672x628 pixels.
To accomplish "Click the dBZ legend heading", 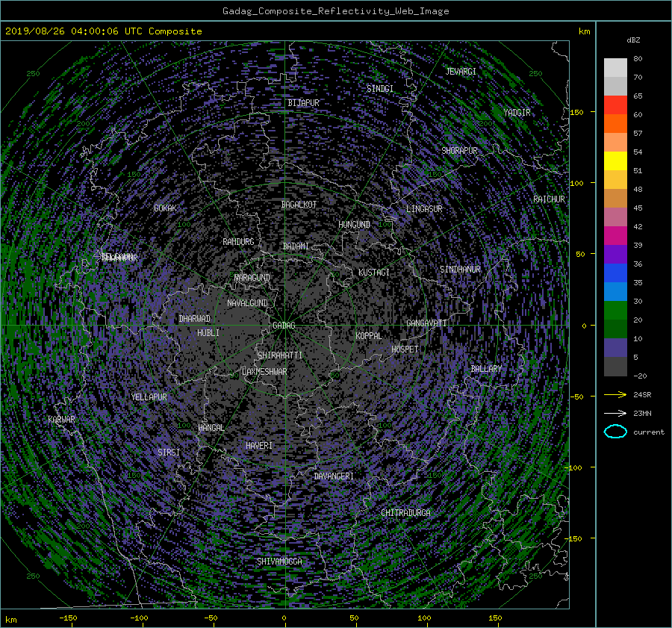I will [x=633, y=40].
